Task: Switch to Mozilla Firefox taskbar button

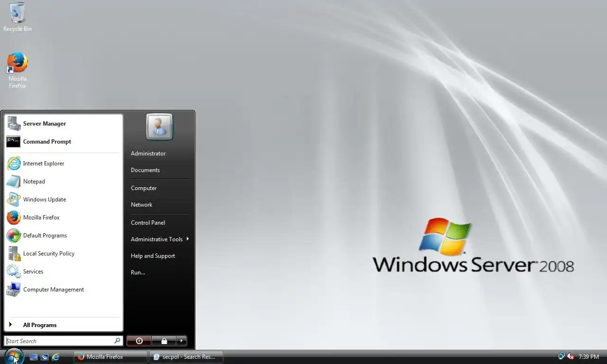Action: [x=110, y=357]
